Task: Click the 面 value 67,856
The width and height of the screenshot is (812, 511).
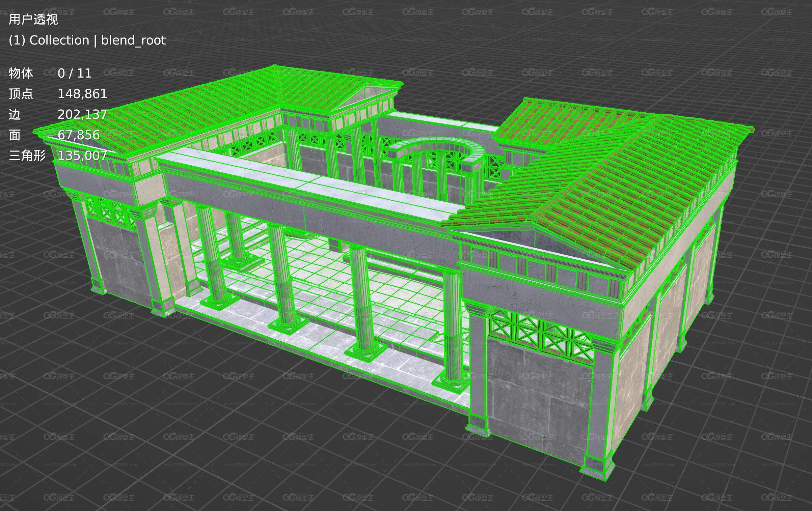Action: pyautogui.click(x=79, y=135)
